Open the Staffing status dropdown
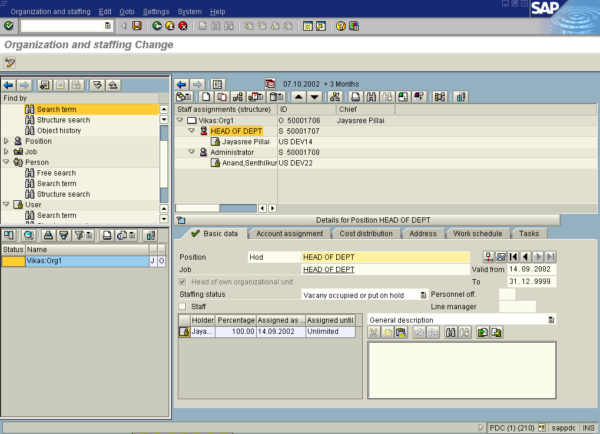The image size is (600, 434). pyautogui.click(x=423, y=295)
